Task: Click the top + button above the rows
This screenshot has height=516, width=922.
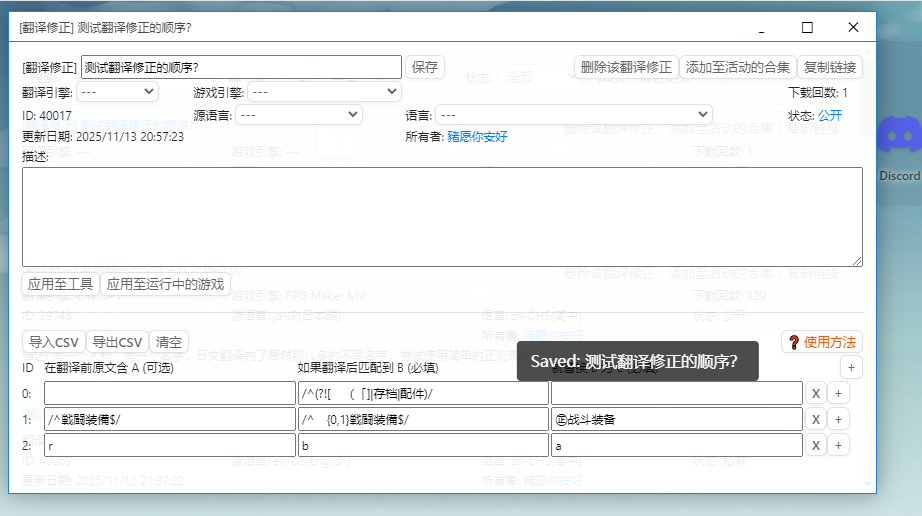Action: [850, 367]
